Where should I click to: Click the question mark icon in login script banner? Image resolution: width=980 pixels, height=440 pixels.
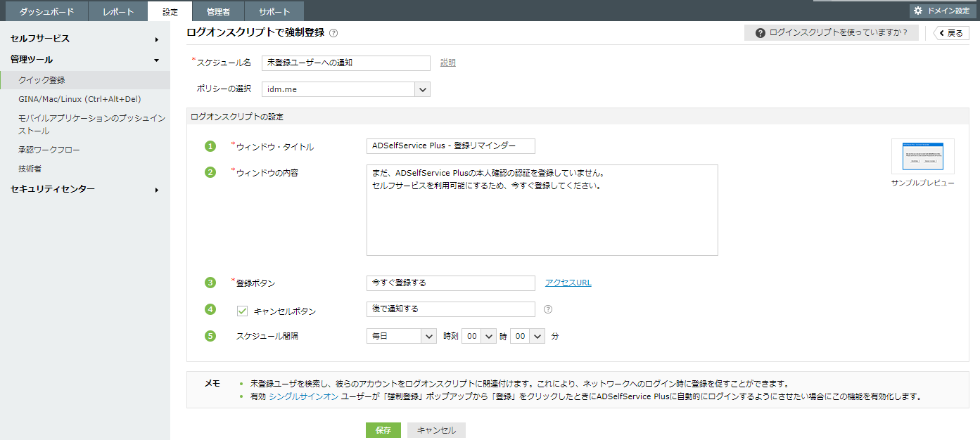tap(761, 33)
